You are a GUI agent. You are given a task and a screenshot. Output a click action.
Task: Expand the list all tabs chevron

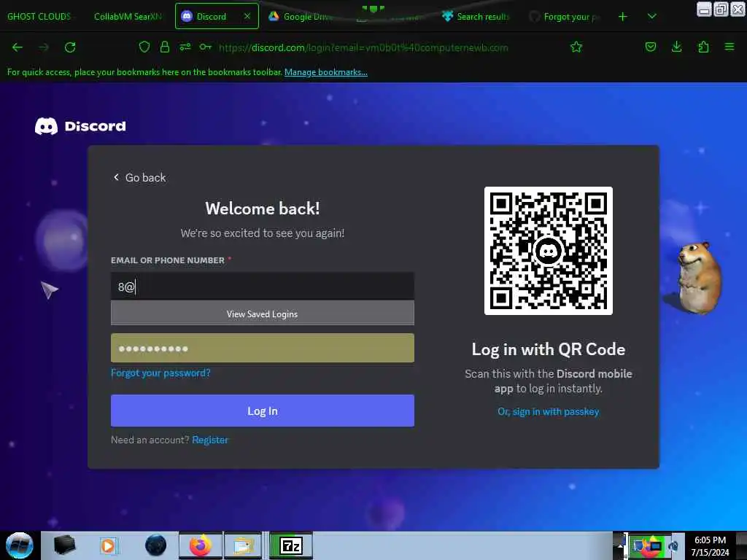[652, 17]
